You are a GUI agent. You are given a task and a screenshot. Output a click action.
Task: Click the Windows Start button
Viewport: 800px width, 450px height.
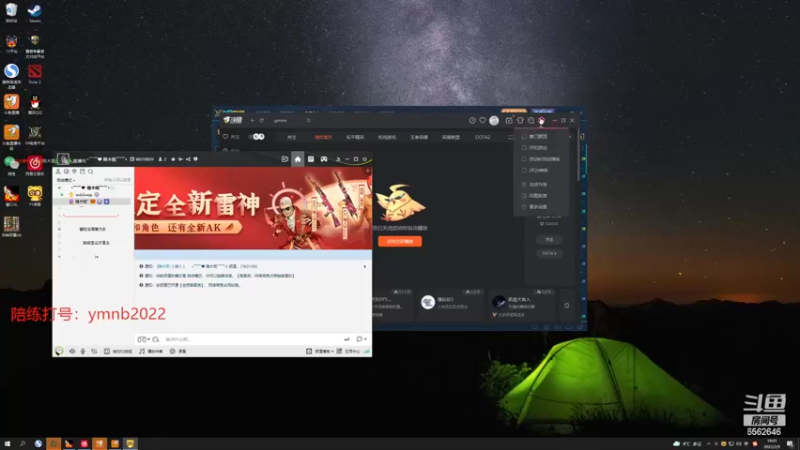pyautogui.click(x=7, y=444)
